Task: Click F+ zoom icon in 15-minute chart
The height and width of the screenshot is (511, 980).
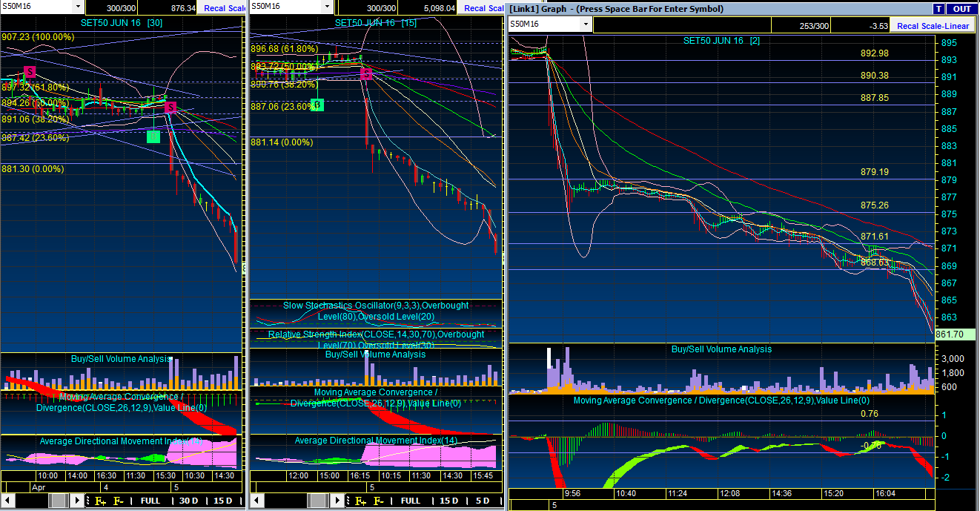Action: 360,501
